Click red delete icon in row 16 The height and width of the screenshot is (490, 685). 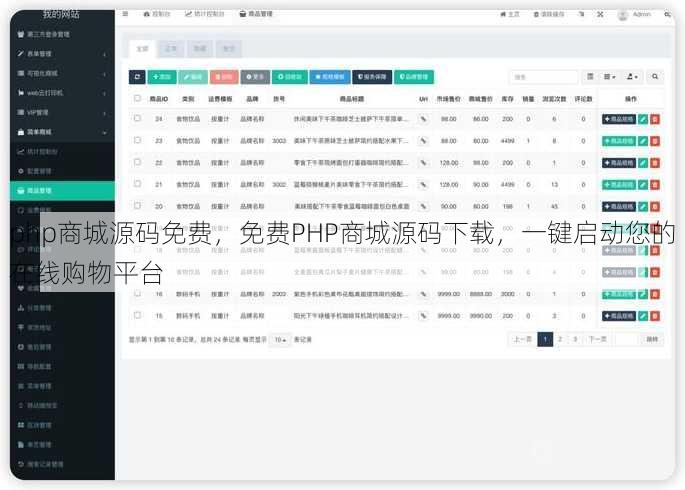(x=654, y=294)
